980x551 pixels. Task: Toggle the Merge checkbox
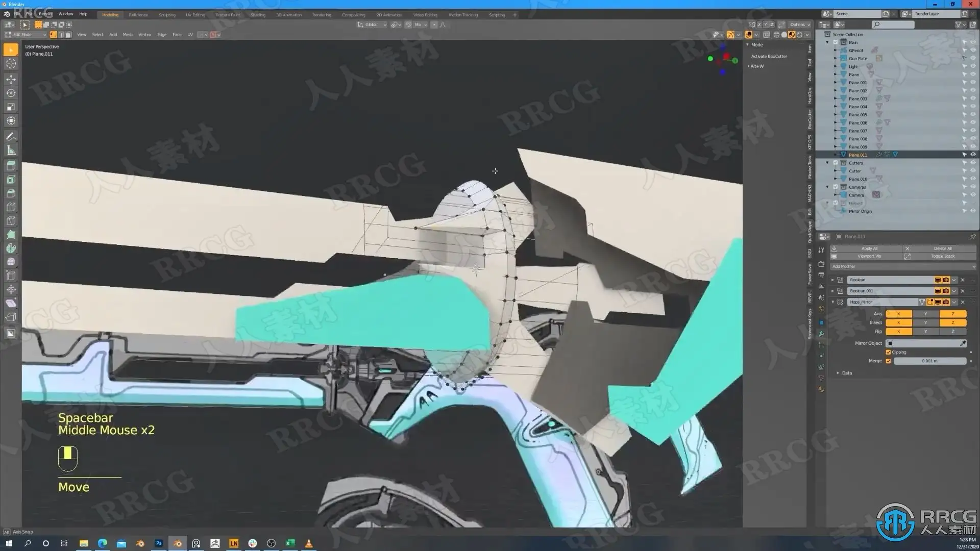(x=889, y=361)
